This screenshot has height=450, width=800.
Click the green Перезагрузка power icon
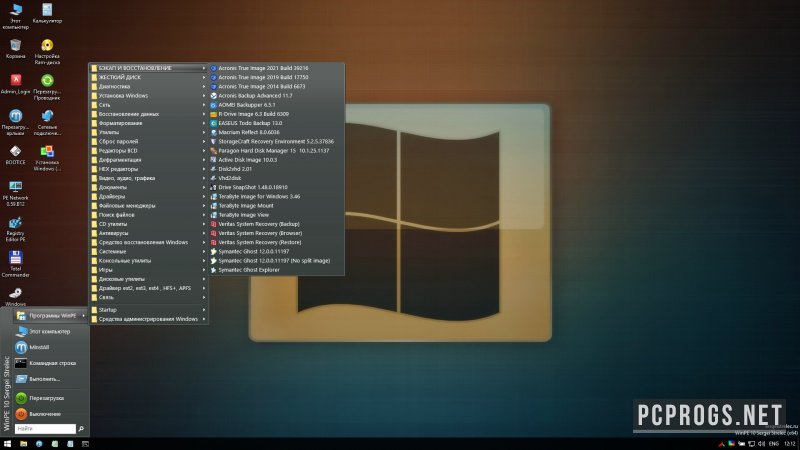21,398
